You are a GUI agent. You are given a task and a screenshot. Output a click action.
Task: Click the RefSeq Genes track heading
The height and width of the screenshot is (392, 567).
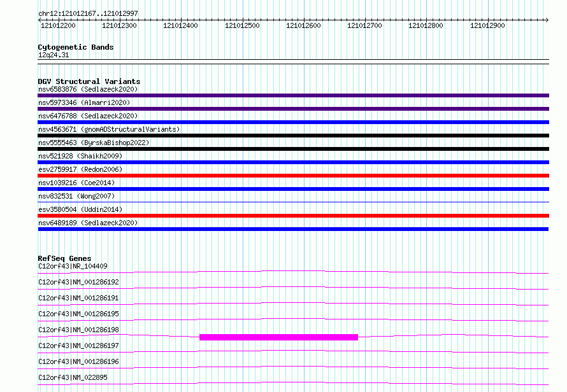pyautogui.click(x=64, y=258)
